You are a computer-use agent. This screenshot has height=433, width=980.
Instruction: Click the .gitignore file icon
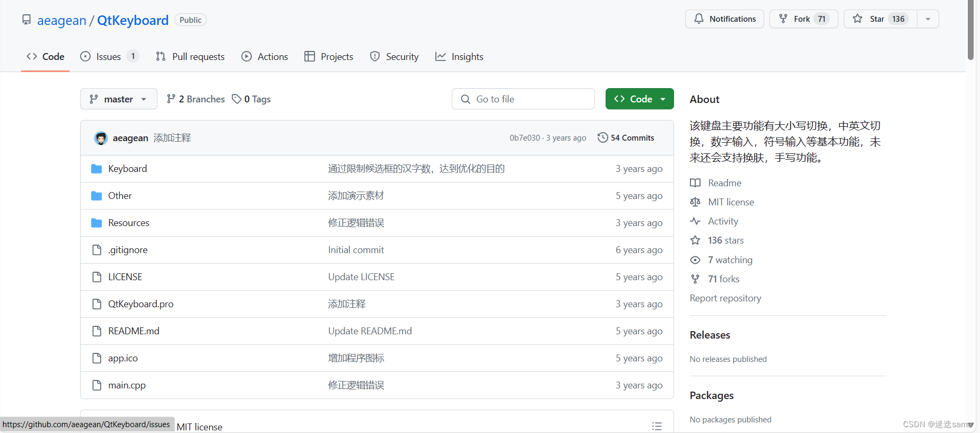(x=97, y=250)
